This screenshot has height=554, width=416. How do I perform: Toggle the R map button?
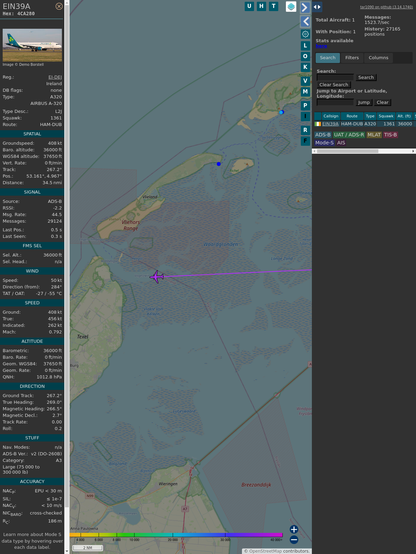coord(305,130)
